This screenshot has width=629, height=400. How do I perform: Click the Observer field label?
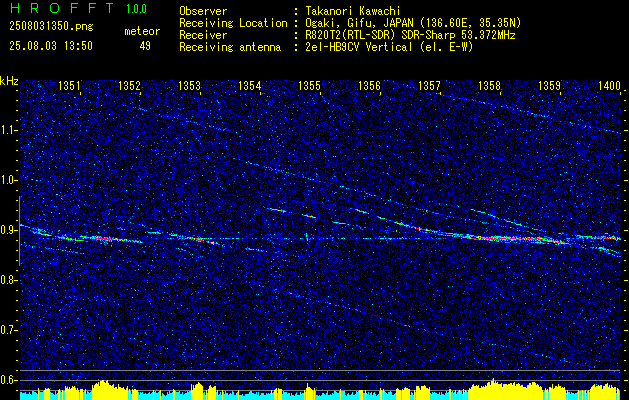click(x=203, y=11)
